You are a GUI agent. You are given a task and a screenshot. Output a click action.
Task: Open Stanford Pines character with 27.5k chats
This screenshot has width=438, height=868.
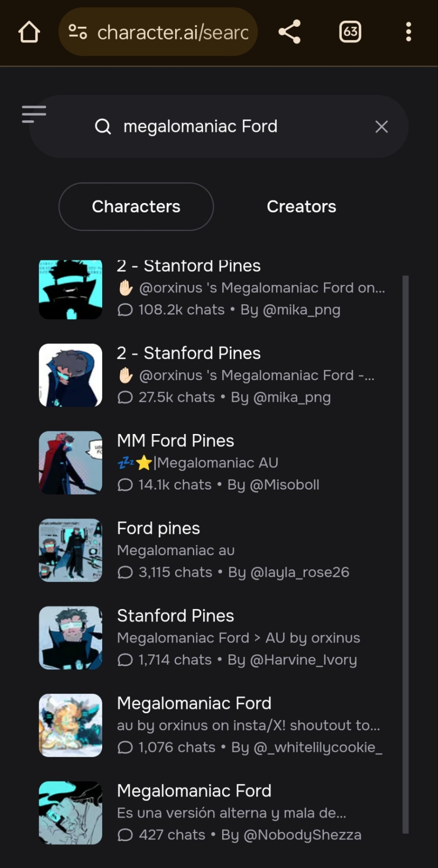[189, 354]
